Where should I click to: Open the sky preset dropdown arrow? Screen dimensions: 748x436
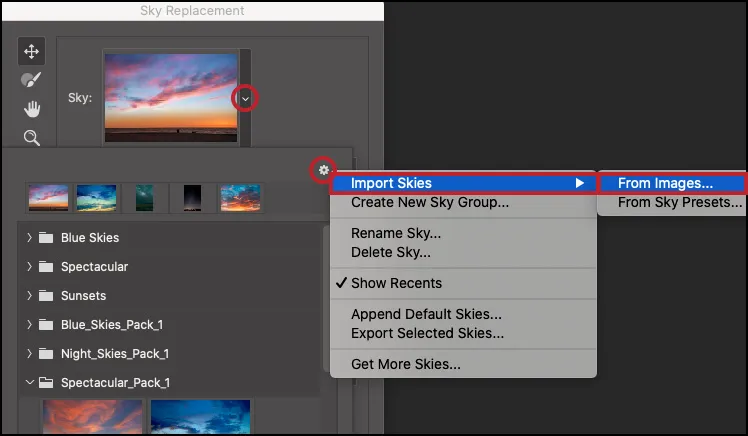[244, 98]
